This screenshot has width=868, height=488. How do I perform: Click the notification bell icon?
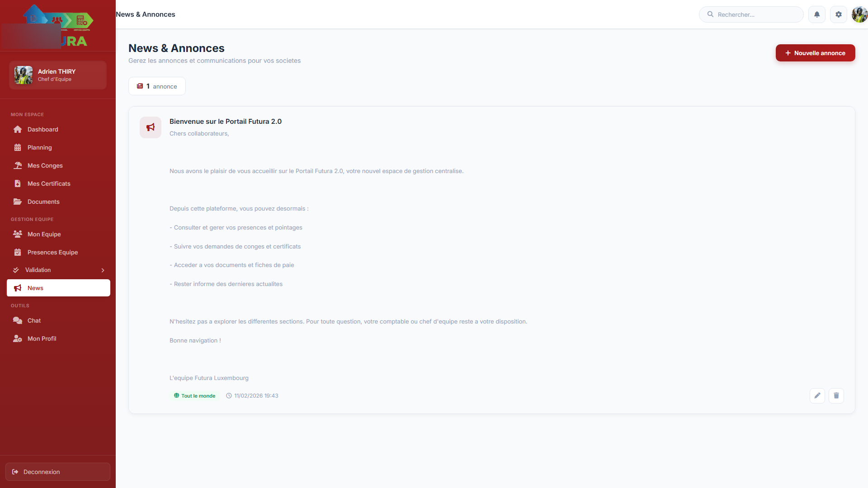(x=816, y=14)
